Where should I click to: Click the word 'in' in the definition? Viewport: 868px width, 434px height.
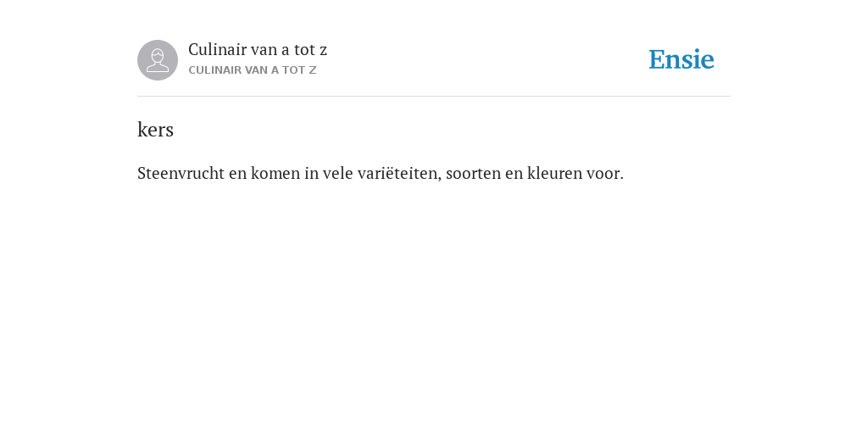pos(312,173)
